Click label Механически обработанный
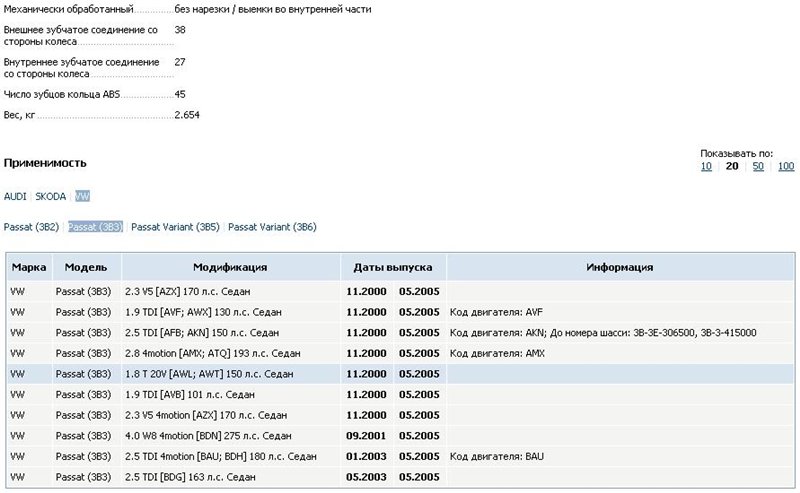 pyautogui.click(x=68, y=9)
